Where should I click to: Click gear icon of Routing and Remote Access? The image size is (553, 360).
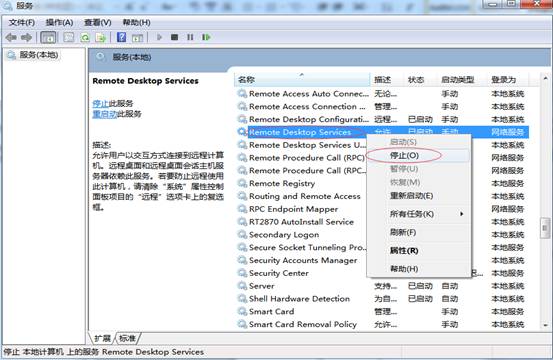tap(242, 196)
